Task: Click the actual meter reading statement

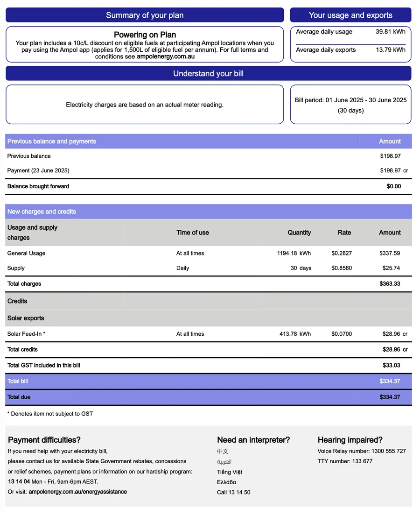Action: [145, 105]
